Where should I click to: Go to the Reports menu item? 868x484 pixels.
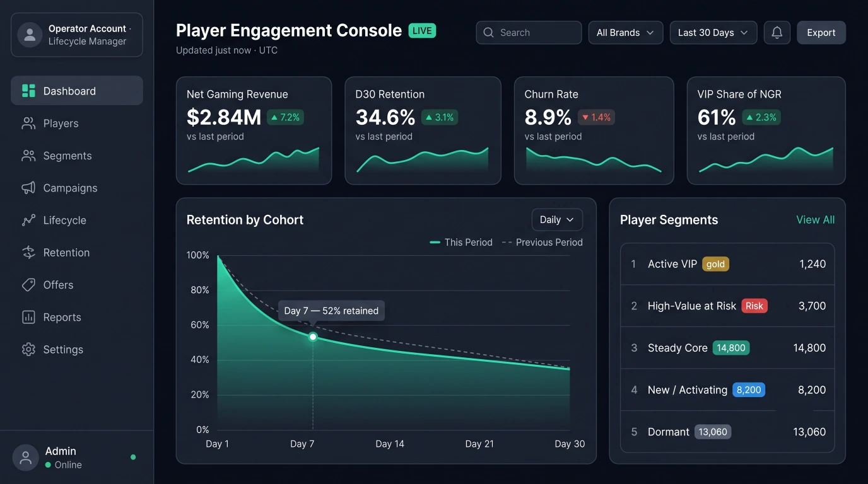click(77, 317)
